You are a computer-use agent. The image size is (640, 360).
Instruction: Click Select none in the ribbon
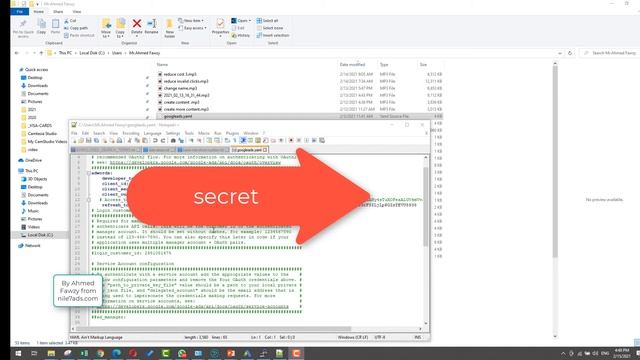270,28
